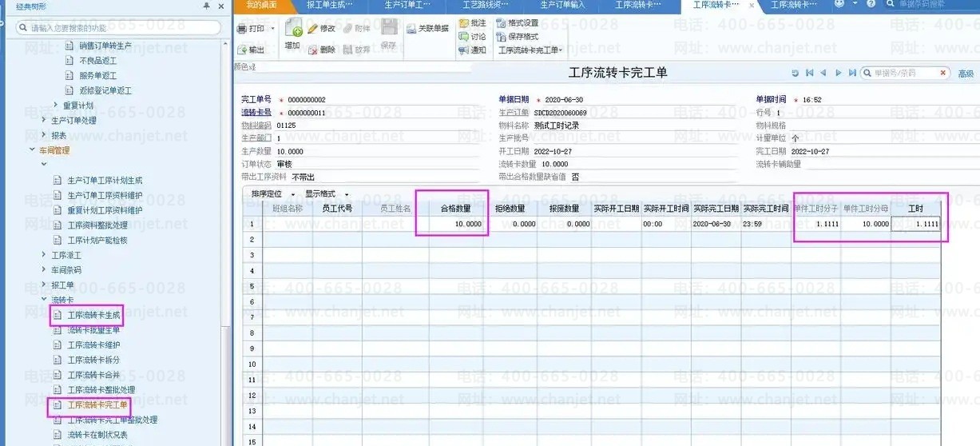Switch to the 报工单生成 tab
This screenshot has width=980, height=446.
click(x=329, y=5)
